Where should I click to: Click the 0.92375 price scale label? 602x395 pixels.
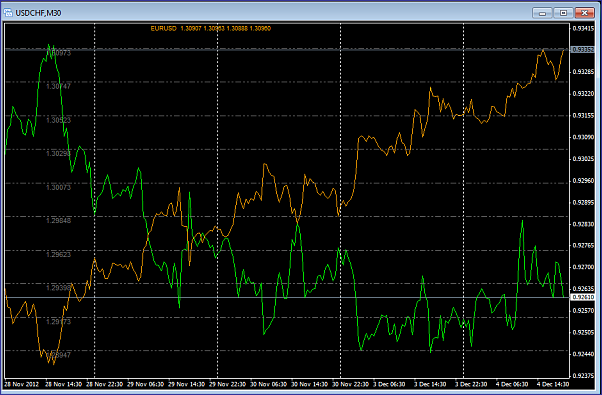point(583,376)
